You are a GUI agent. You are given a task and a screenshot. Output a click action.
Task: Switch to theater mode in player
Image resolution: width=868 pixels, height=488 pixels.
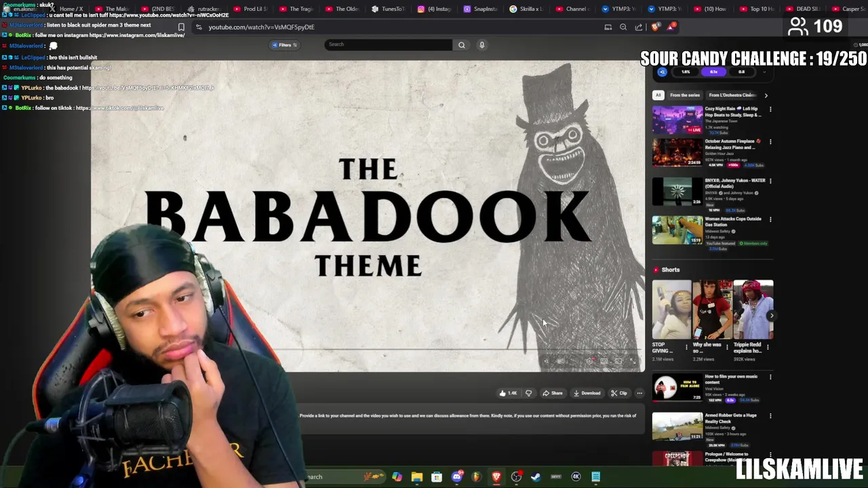click(x=604, y=361)
